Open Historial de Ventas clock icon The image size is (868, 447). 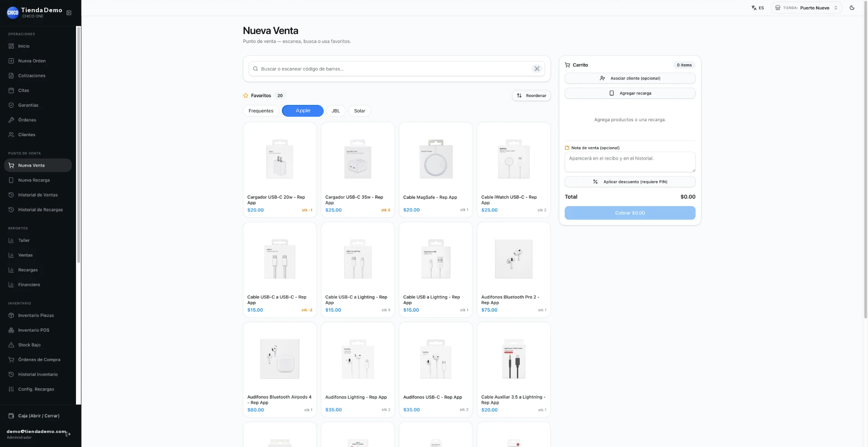tap(11, 195)
